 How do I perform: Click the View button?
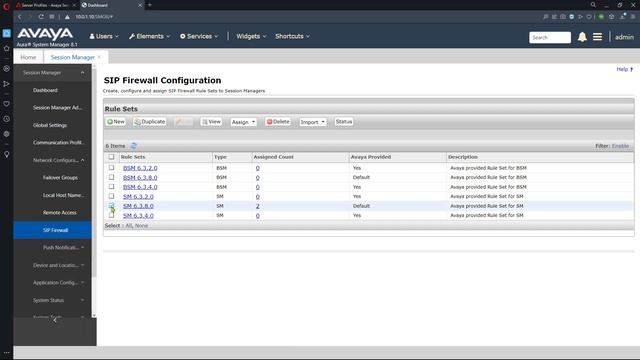211,122
